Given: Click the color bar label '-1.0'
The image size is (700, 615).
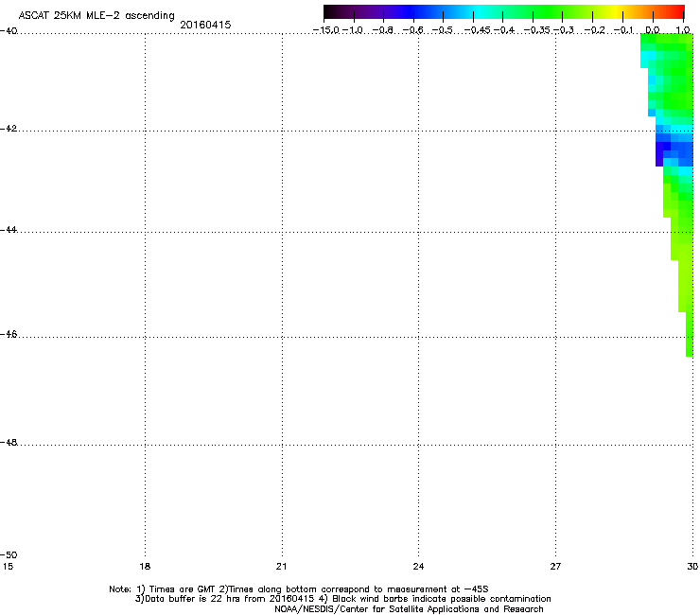Looking at the screenshot, I should tap(353, 30).
